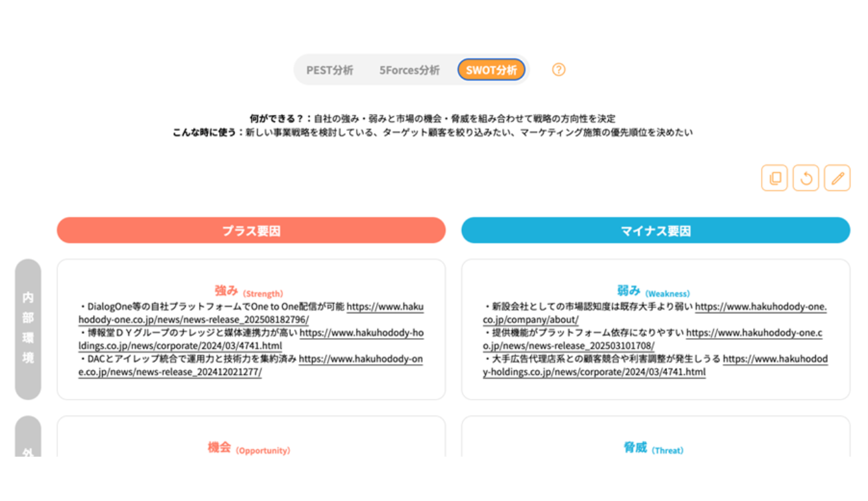Click the マイナス要因 header bar

point(656,230)
